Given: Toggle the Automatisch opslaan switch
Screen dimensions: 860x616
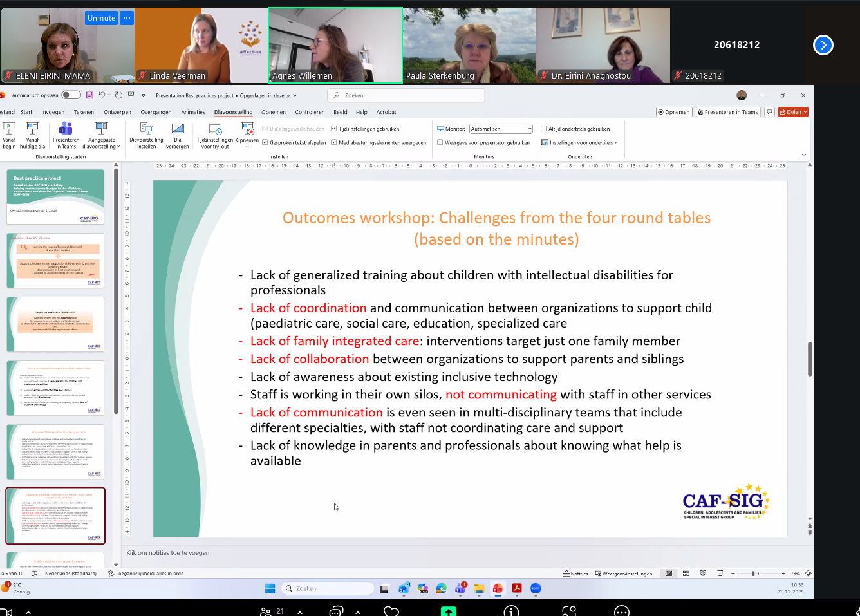Looking at the screenshot, I should coord(71,95).
